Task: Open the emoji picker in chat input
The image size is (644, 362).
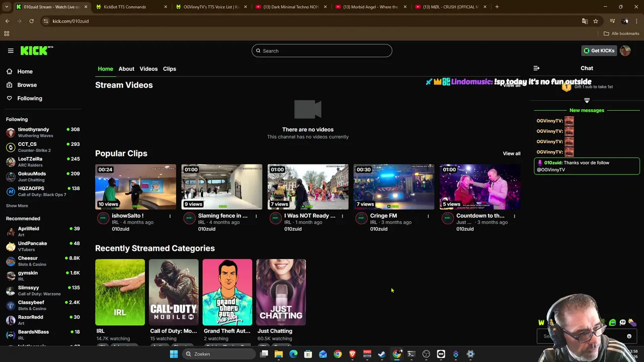Action: [x=629, y=336]
